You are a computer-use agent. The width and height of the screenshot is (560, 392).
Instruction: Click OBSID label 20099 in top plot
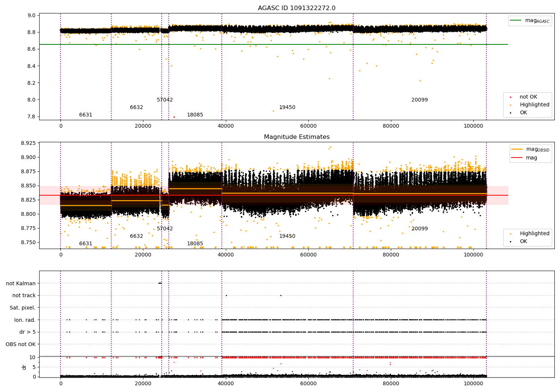coord(420,100)
